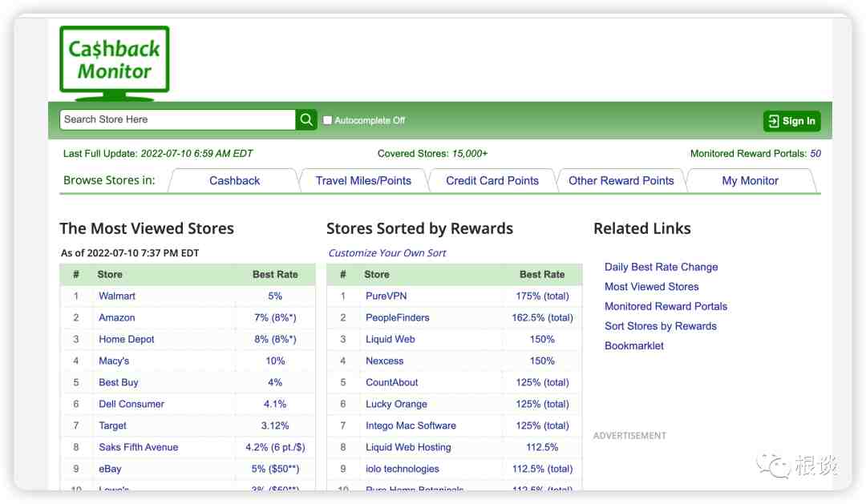Click the Sign In button
The image size is (866, 504).
792,121
